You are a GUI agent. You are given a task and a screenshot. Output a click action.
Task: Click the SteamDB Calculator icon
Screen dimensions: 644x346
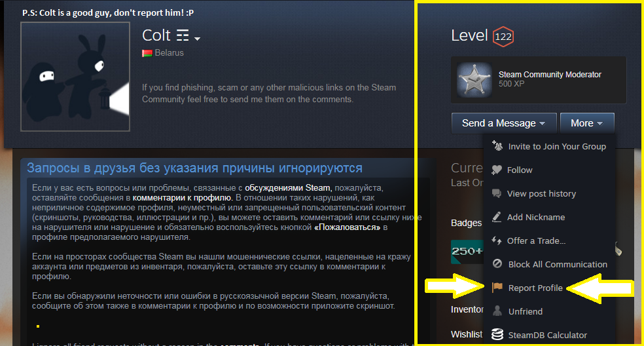point(497,334)
